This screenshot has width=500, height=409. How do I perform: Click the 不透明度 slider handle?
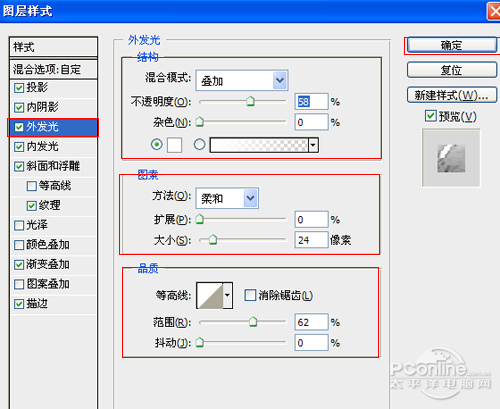point(250,101)
